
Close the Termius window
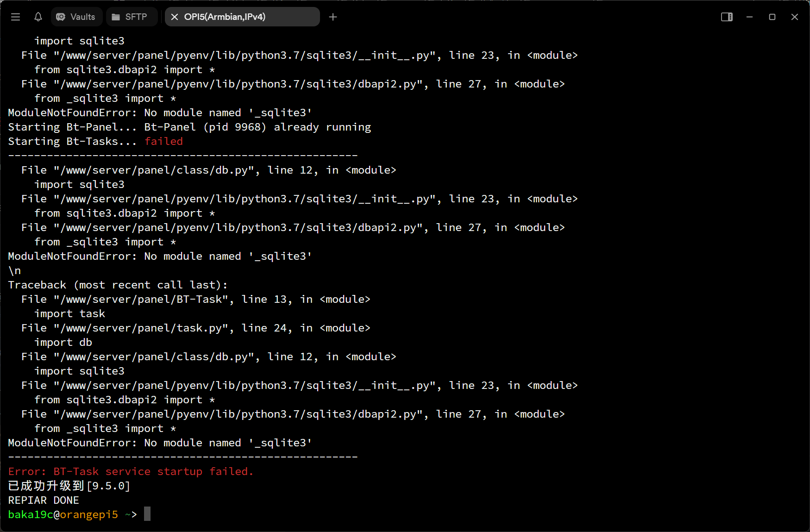(x=795, y=17)
